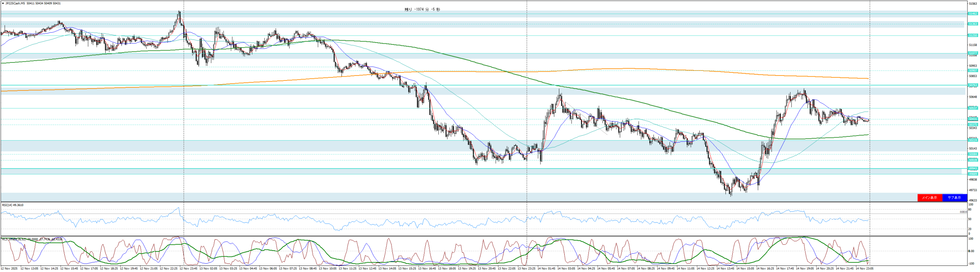Click the blue サブ表示 button
Viewport: 980px width, 272px height.
coord(954,198)
